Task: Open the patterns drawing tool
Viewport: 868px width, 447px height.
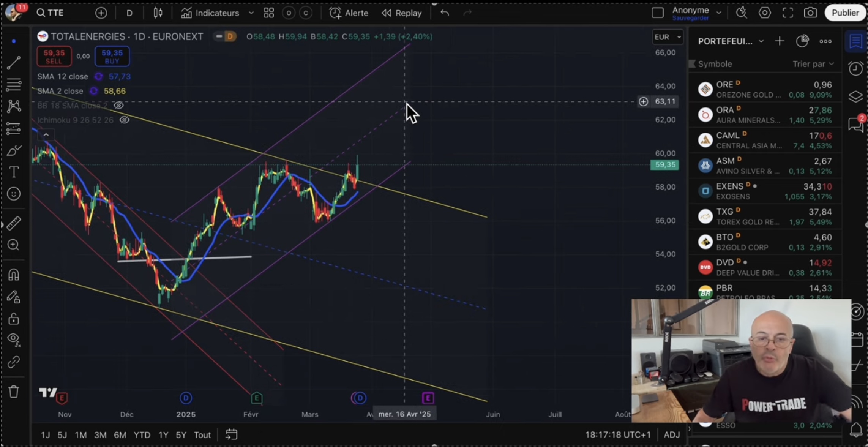Action: click(x=14, y=106)
